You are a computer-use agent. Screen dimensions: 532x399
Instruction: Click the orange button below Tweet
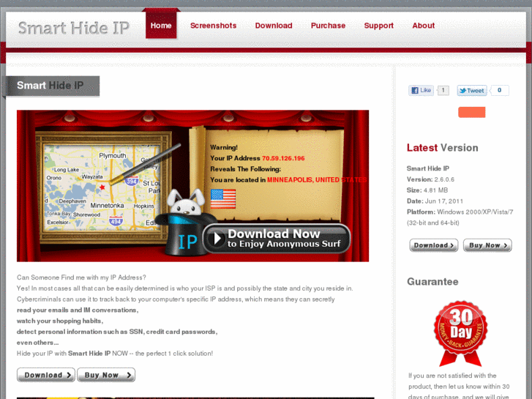tap(471, 112)
